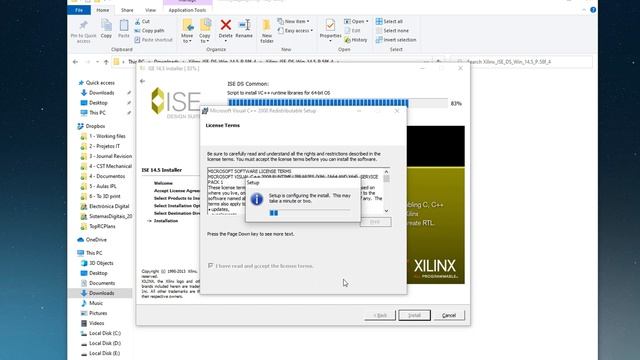Open Easy access dropdown

click(x=295, y=31)
